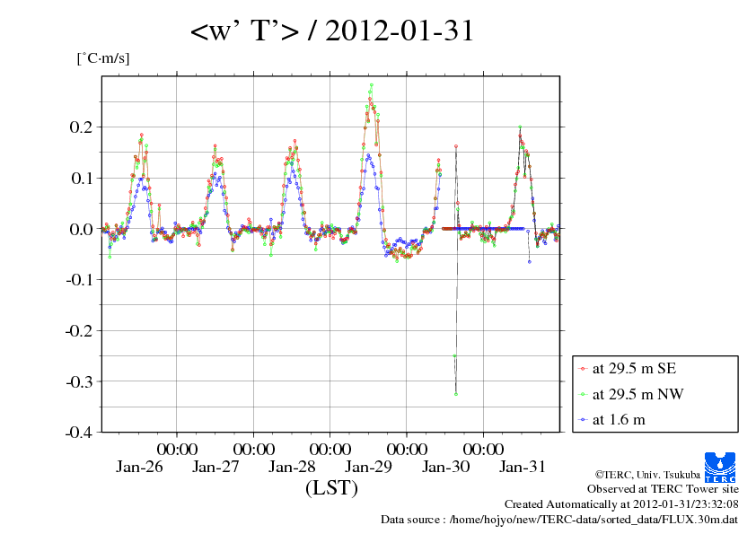Click the 00:00 label above Jan-26

(177, 449)
